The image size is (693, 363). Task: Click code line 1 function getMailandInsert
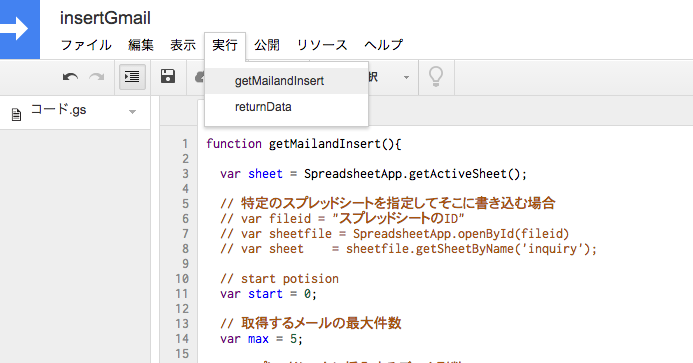[x=304, y=144]
